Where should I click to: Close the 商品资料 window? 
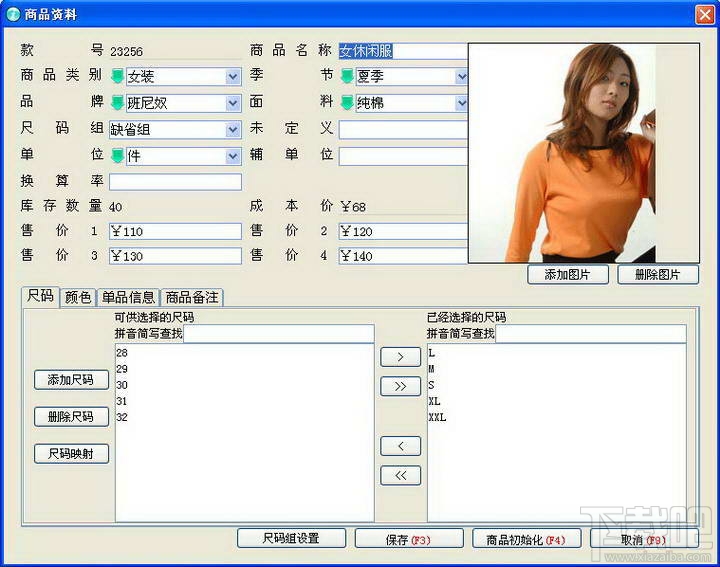tap(704, 15)
